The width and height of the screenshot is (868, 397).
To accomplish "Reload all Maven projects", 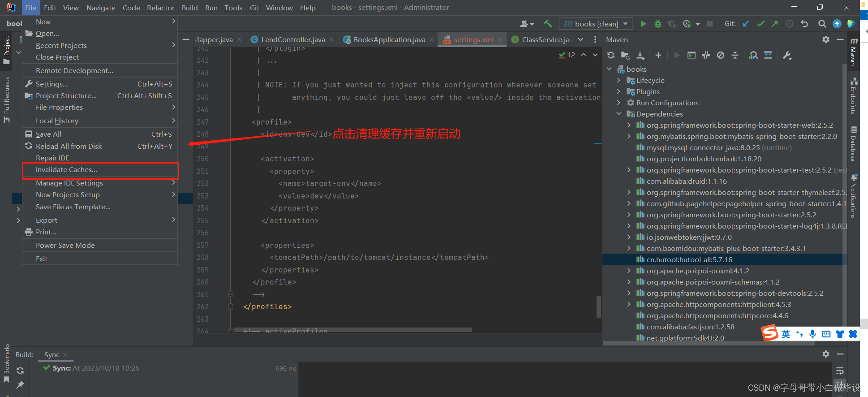I will click(x=611, y=55).
